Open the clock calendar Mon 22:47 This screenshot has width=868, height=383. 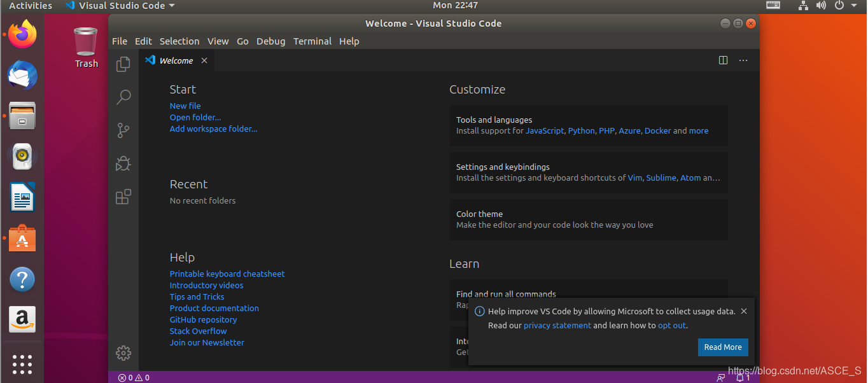[x=455, y=6]
